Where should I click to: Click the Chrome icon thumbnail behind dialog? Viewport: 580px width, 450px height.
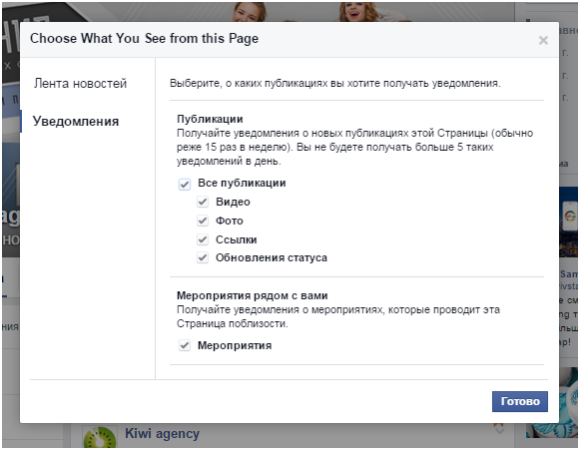[570, 216]
